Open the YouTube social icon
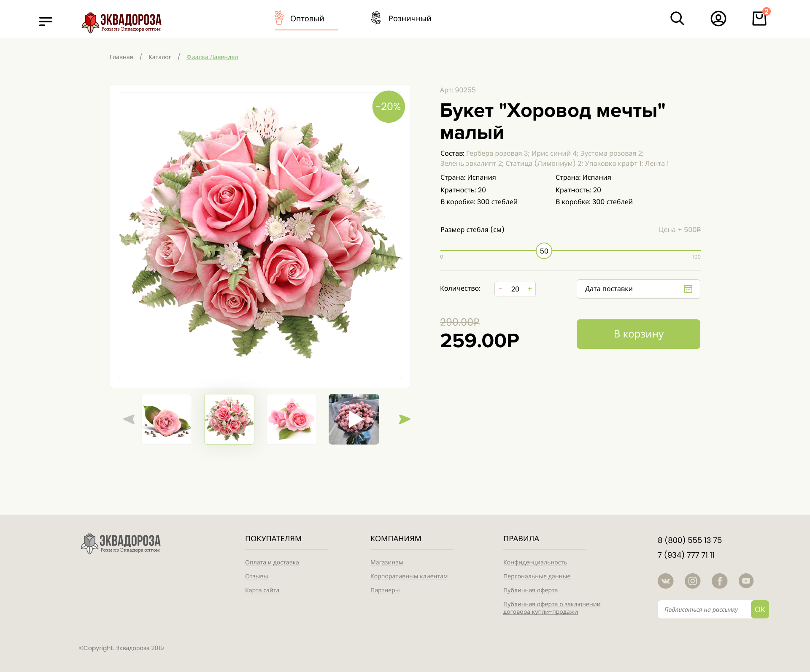810x672 pixels. pos(746,581)
